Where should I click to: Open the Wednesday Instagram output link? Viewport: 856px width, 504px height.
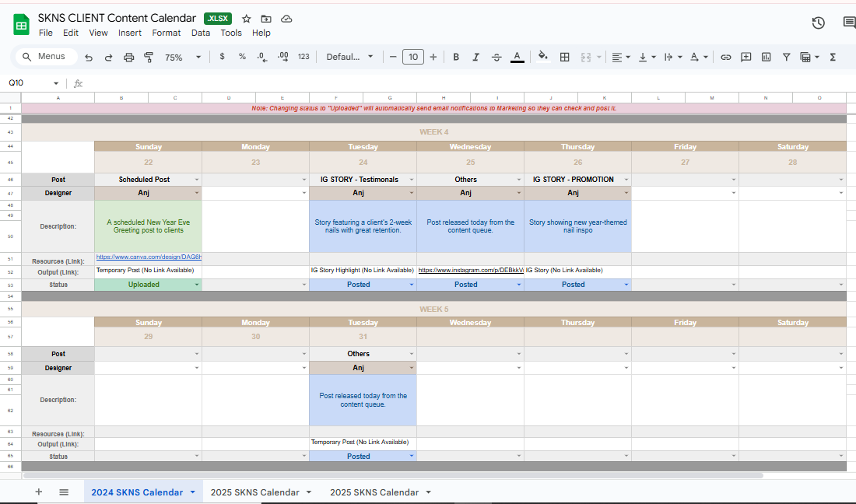tap(469, 271)
